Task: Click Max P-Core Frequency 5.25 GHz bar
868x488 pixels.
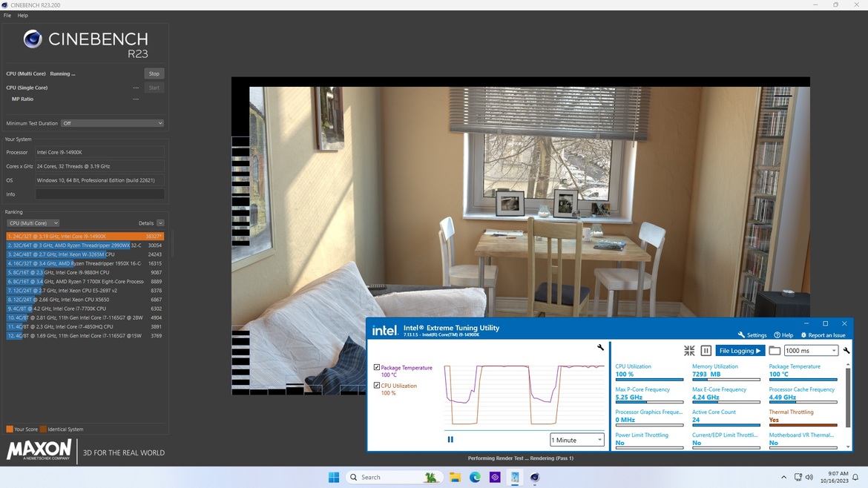Action: coord(649,402)
